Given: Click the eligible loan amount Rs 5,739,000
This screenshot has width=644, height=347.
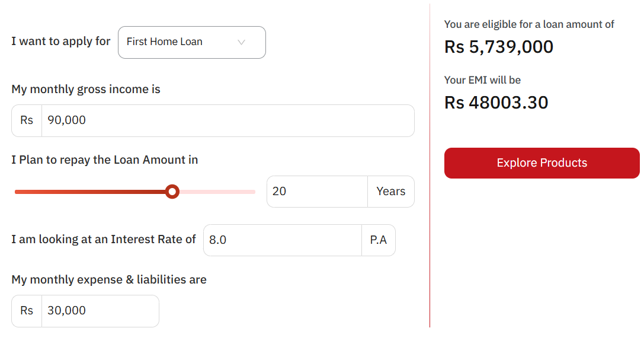Looking at the screenshot, I should 499,47.
